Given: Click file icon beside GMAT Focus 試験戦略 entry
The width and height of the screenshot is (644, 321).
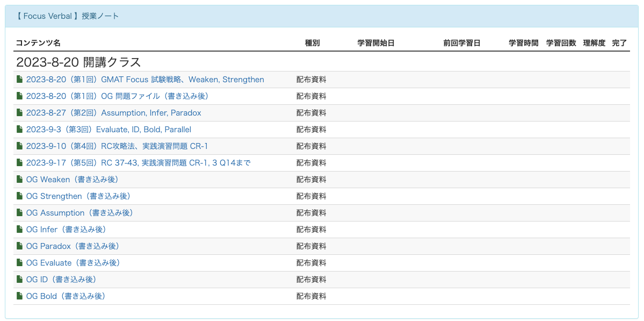Looking at the screenshot, I should (x=20, y=80).
